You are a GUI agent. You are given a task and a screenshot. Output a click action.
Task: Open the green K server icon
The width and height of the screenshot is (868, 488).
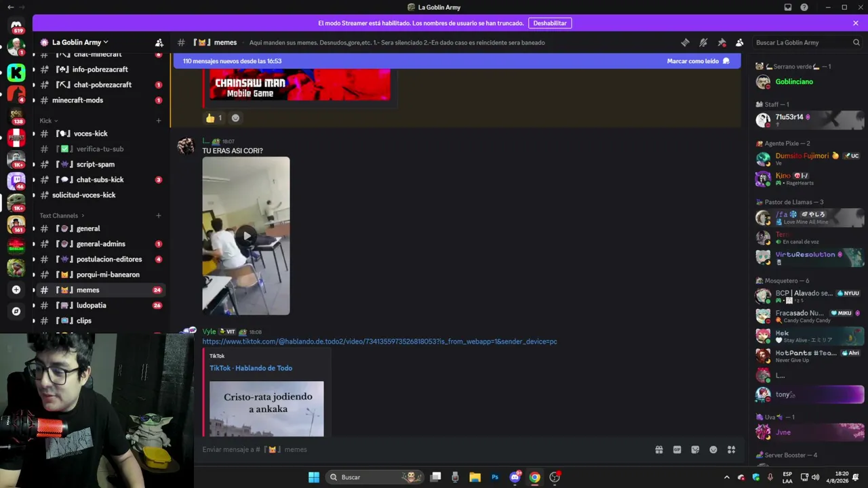(16, 72)
